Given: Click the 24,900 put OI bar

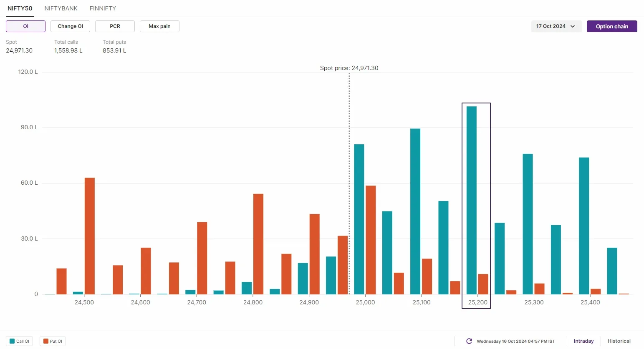Looking at the screenshot, I should (315, 254).
